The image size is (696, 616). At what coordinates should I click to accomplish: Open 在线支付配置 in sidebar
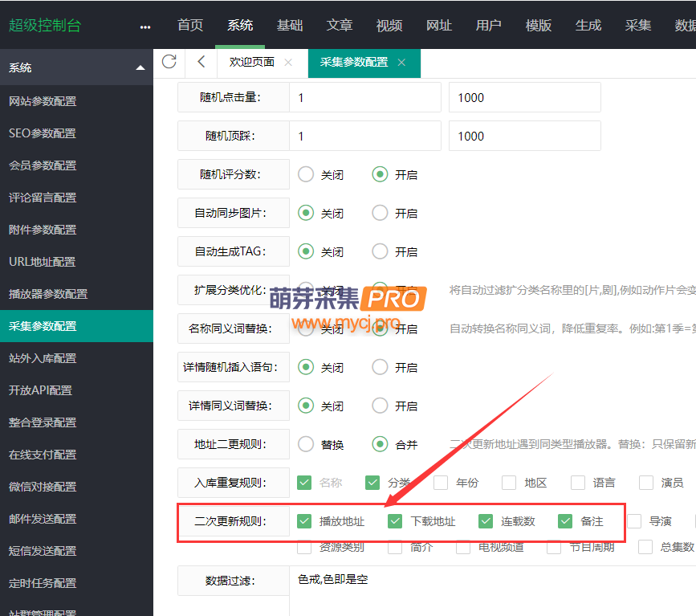[x=76, y=455]
